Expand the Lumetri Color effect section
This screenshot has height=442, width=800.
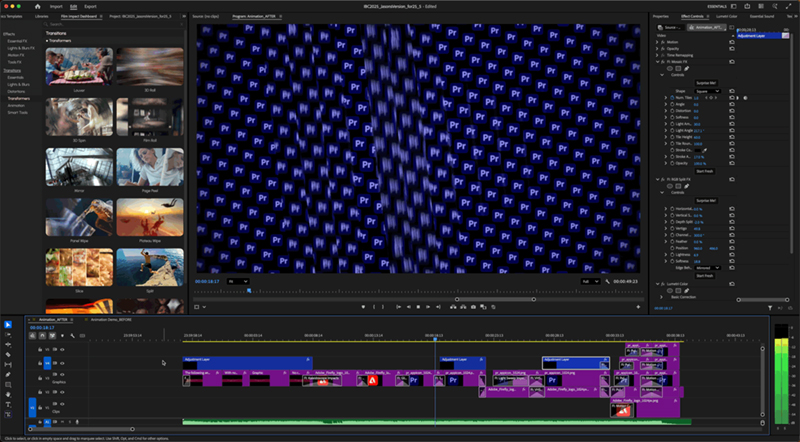pos(655,284)
